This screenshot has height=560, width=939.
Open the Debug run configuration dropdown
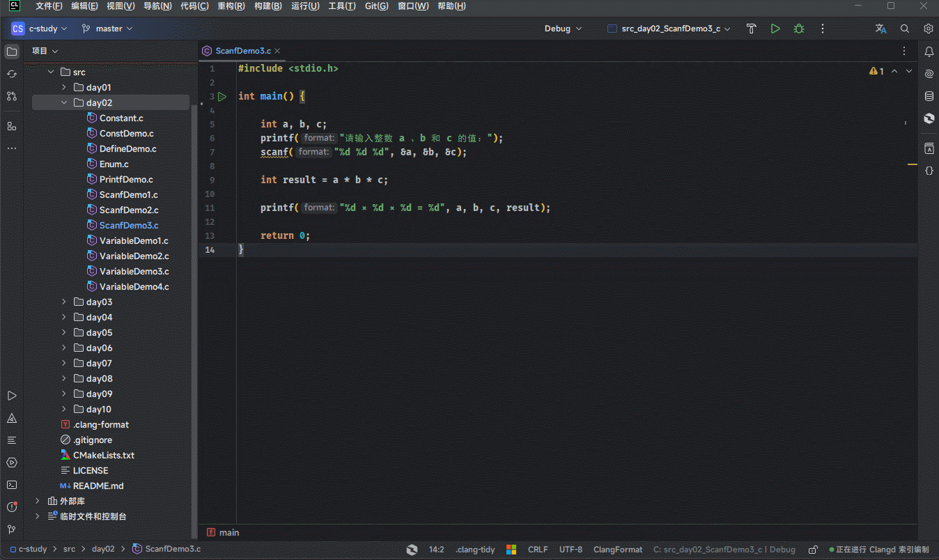coord(563,29)
